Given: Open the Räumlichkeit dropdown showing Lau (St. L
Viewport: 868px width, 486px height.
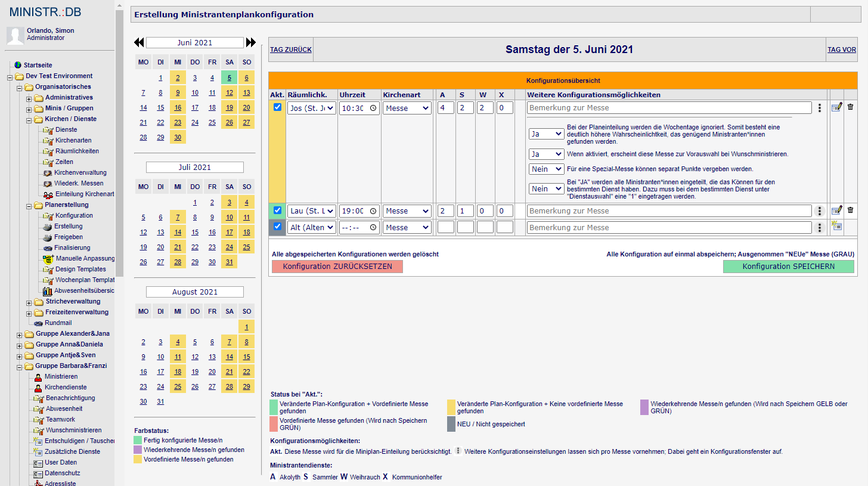Looking at the screenshot, I should tap(312, 211).
